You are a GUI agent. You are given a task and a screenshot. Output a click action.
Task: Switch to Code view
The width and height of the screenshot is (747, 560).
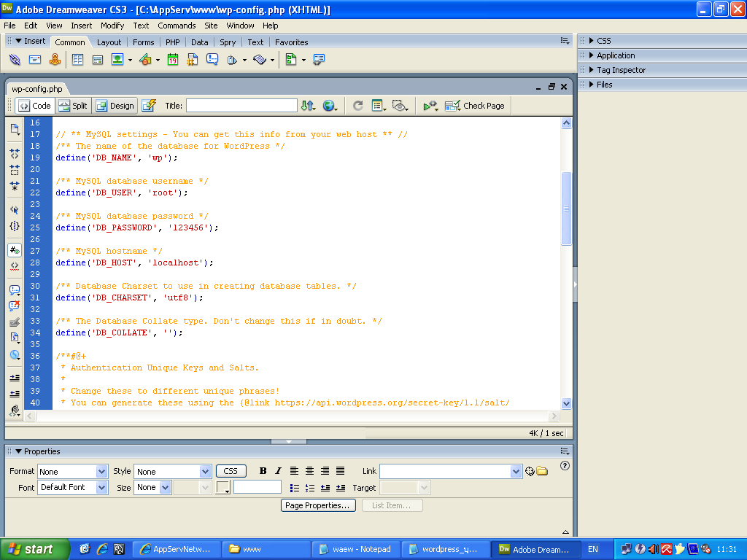pyautogui.click(x=35, y=106)
